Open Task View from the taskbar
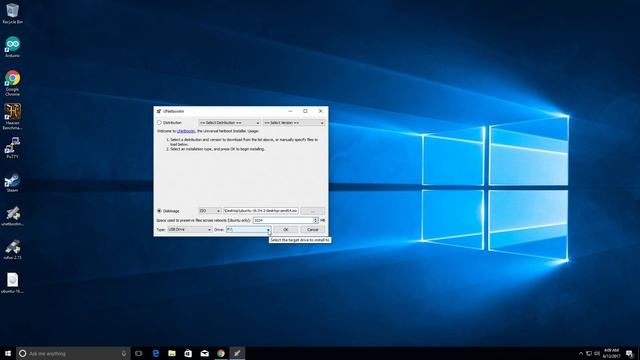The image size is (640, 360). (139, 353)
